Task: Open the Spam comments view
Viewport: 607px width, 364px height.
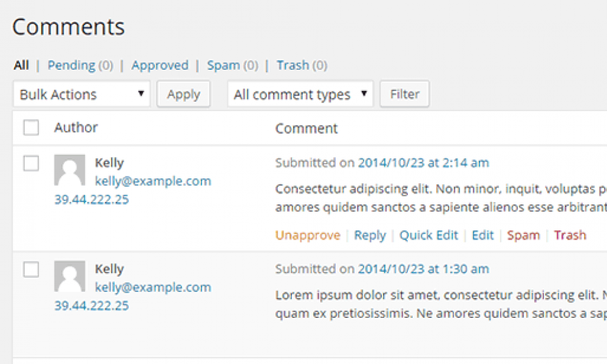Action: (223, 65)
